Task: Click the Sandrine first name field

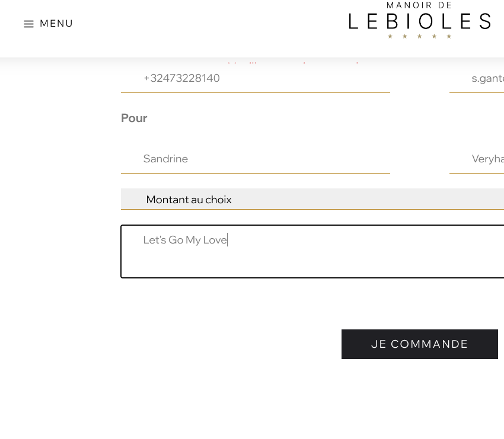Action: coord(255,159)
